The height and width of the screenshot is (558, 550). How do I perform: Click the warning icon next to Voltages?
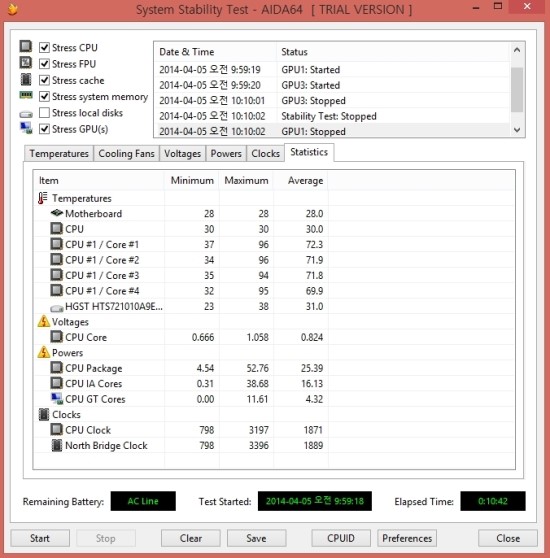click(43, 321)
